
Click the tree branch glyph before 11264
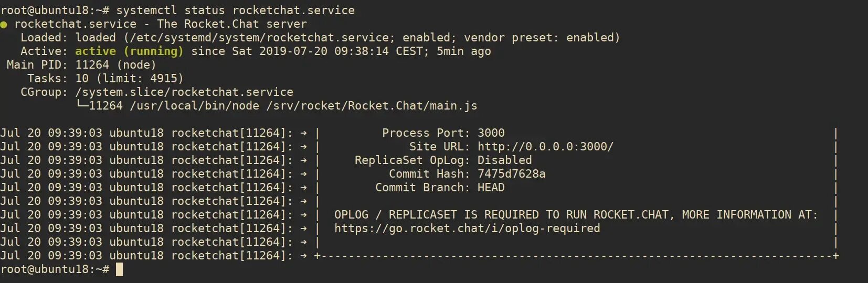coord(82,105)
